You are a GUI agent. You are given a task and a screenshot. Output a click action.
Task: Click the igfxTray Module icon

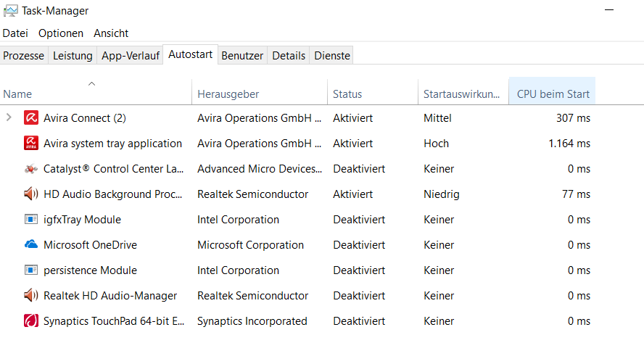click(x=31, y=220)
